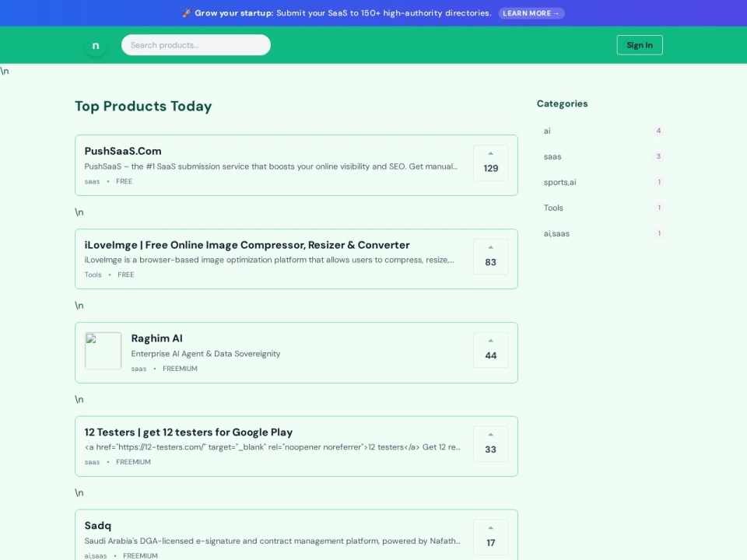
Task: Click the 'Tools' tag under iLoveImge
Action: tap(93, 275)
